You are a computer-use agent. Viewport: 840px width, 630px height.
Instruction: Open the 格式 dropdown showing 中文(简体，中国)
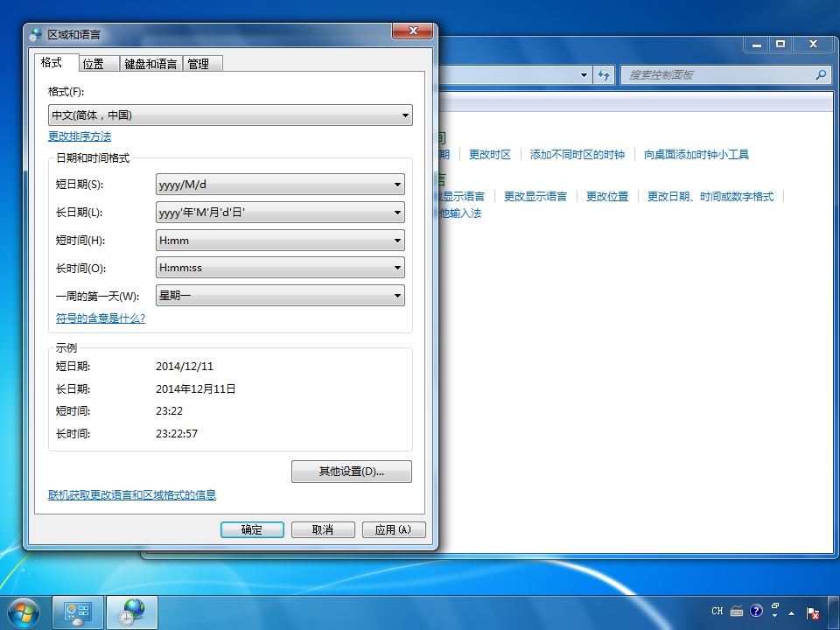coord(230,115)
